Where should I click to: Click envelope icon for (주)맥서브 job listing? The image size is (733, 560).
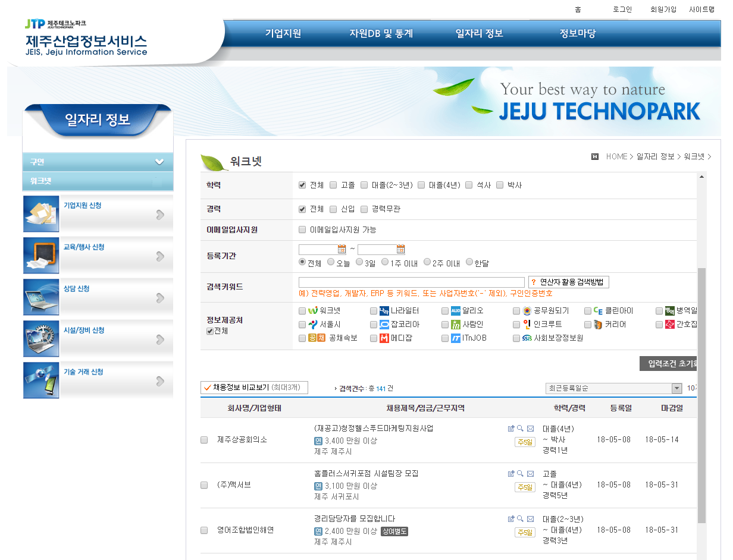pyautogui.click(x=530, y=474)
